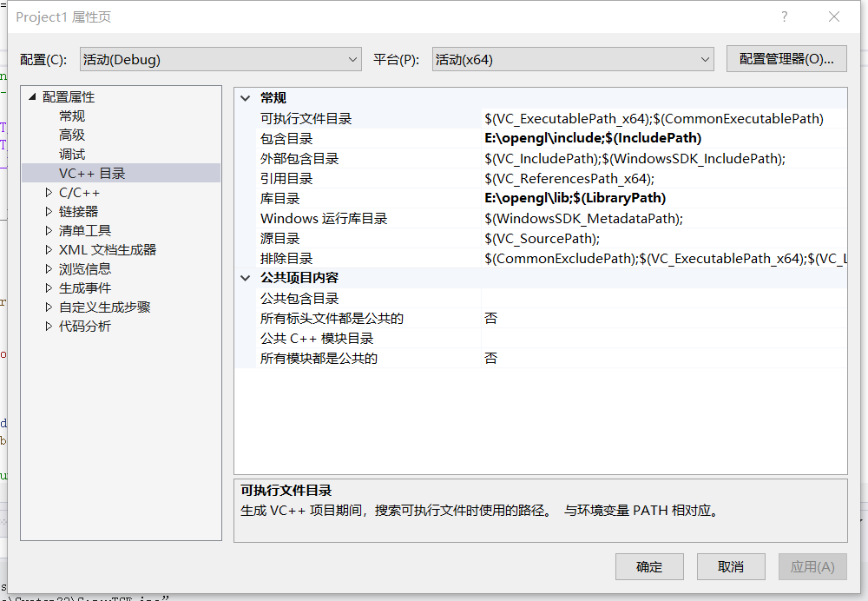Collapse the 常规 property section

tap(246, 97)
